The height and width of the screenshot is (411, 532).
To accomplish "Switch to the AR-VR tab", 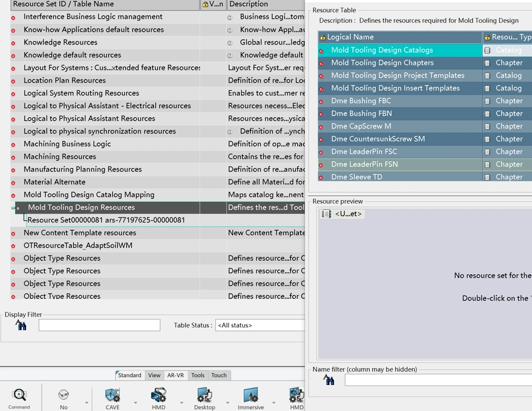I will pyautogui.click(x=175, y=376).
